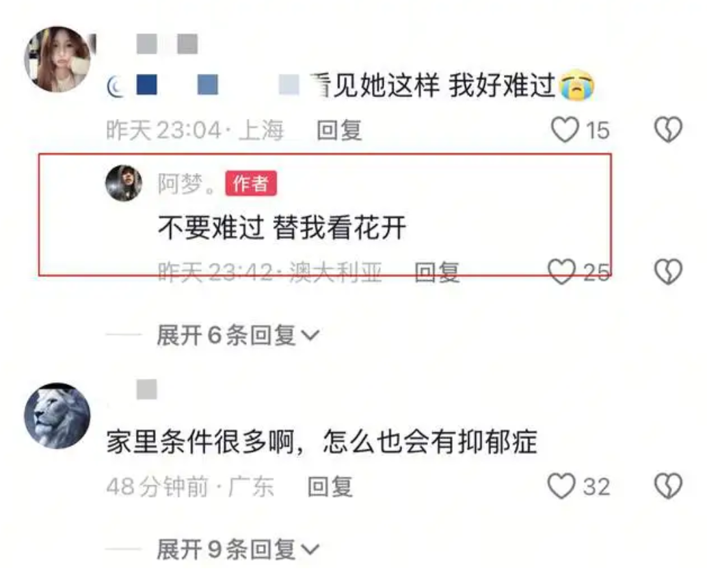Screen dimensions: 707x588
Task: Expand 展开9条回复
Action: click(238, 549)
